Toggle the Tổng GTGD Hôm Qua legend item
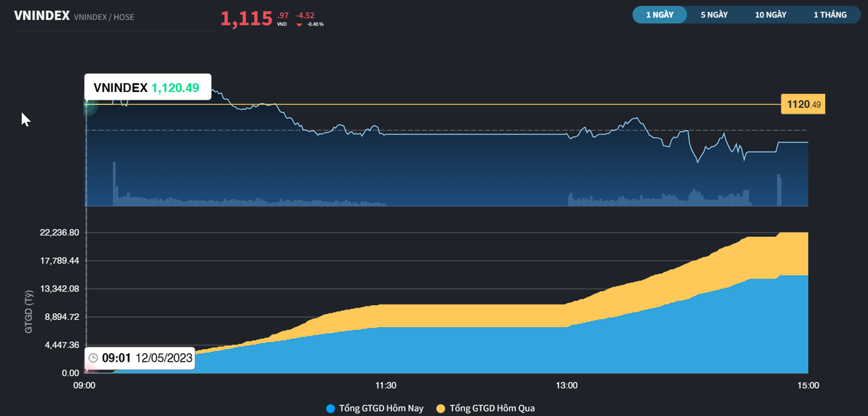 click(486, 408)
